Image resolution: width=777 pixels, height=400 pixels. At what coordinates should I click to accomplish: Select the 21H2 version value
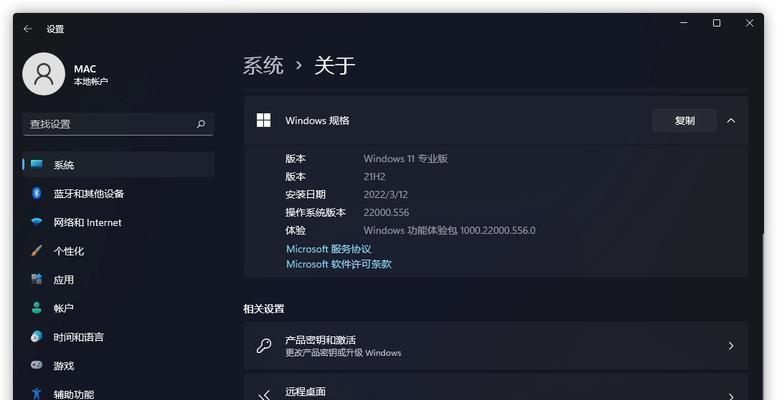coord(374,176)
